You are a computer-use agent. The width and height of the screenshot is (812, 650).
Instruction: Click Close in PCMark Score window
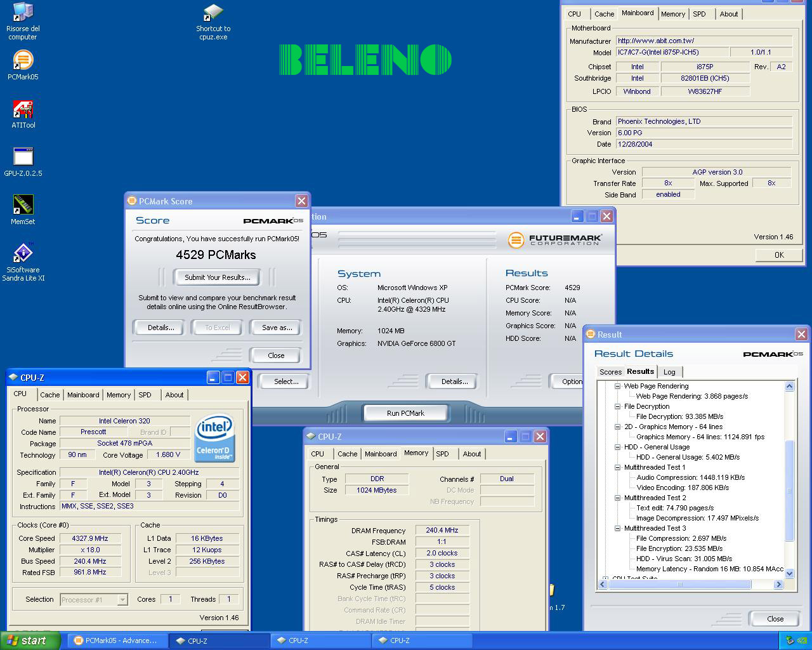pos(276,355)
